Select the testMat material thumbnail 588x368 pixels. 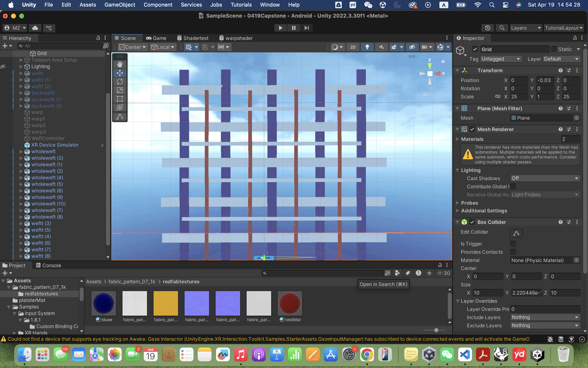(290, 303)
